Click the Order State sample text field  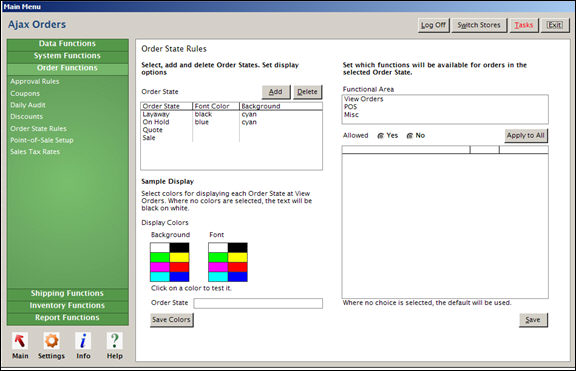coord(258,303)
